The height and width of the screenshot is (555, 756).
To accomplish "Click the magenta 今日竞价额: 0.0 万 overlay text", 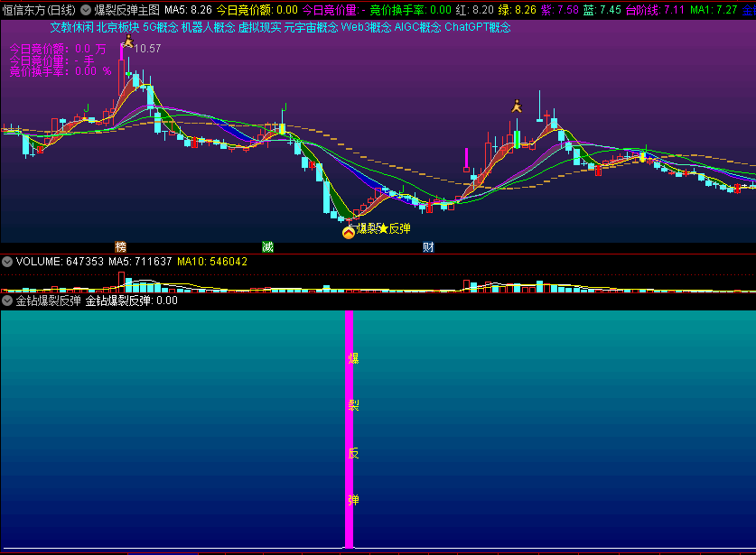I will tap(58, 49).
